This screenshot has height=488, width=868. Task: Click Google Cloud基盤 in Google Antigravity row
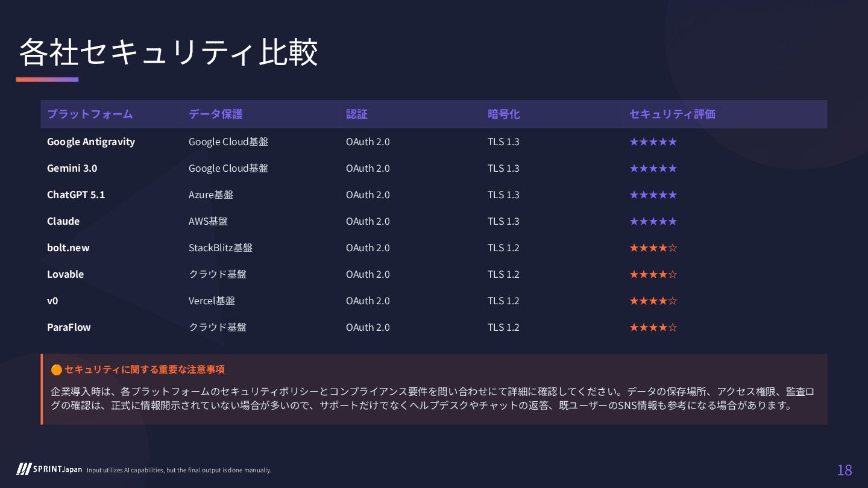pos(228,142)
